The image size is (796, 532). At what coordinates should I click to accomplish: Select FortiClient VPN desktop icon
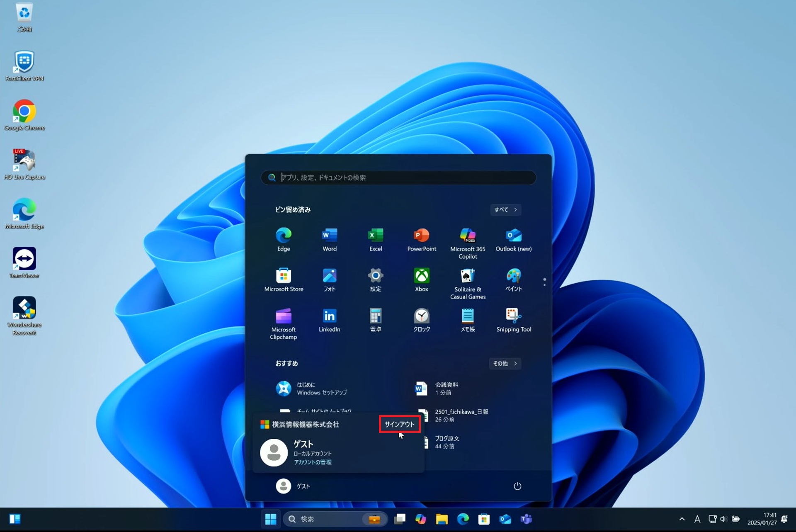pos(24,66)
